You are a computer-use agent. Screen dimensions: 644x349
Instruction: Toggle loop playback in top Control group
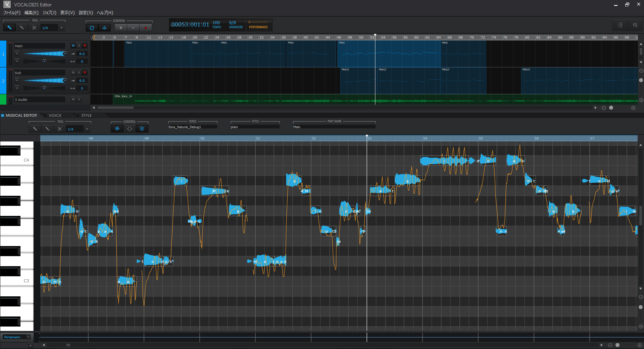(92, 28)
